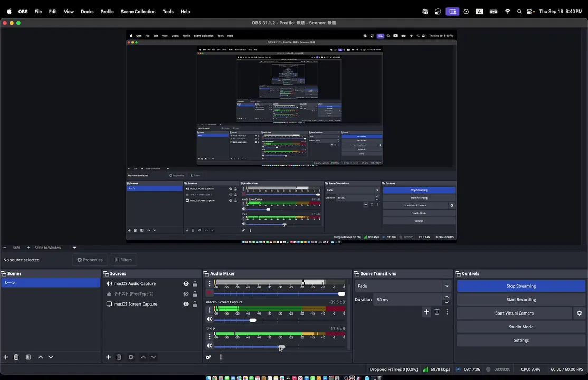The width and height of the screenshot is (588, 380).
Task: Lock toggle for macOS Screen Capture source
Action: (x=195, y=304)
